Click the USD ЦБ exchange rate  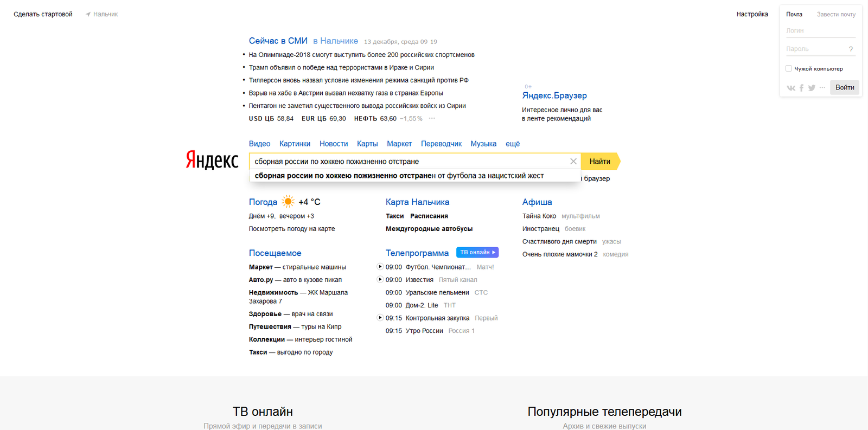[271, 118]
